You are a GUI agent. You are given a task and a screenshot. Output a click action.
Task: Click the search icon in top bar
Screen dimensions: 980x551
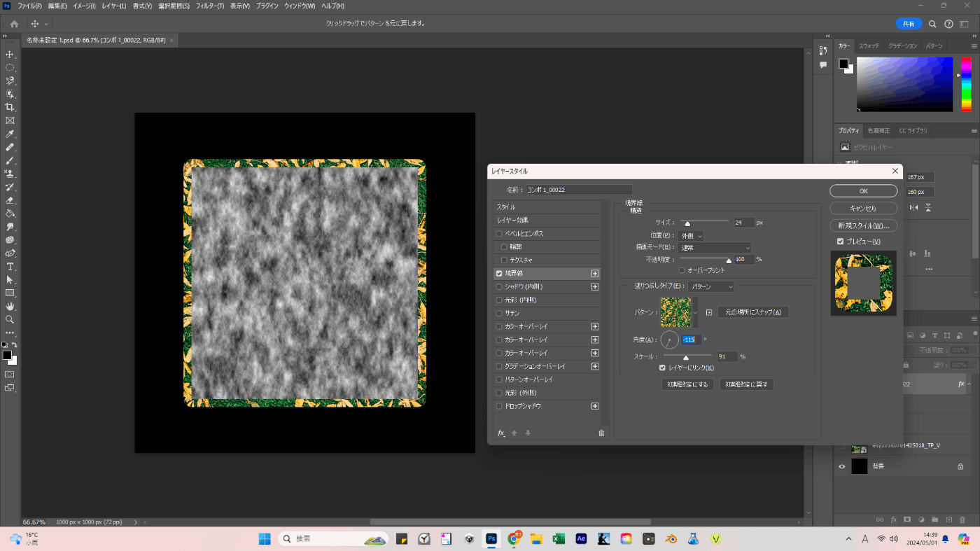pos(932,24)
